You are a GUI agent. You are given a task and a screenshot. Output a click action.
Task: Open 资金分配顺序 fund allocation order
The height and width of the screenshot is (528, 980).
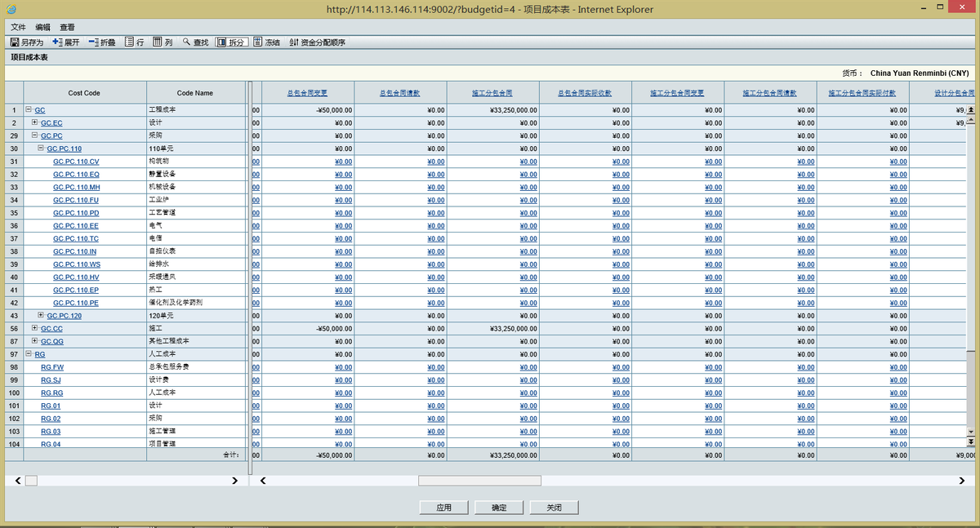[x=318, y=42]
